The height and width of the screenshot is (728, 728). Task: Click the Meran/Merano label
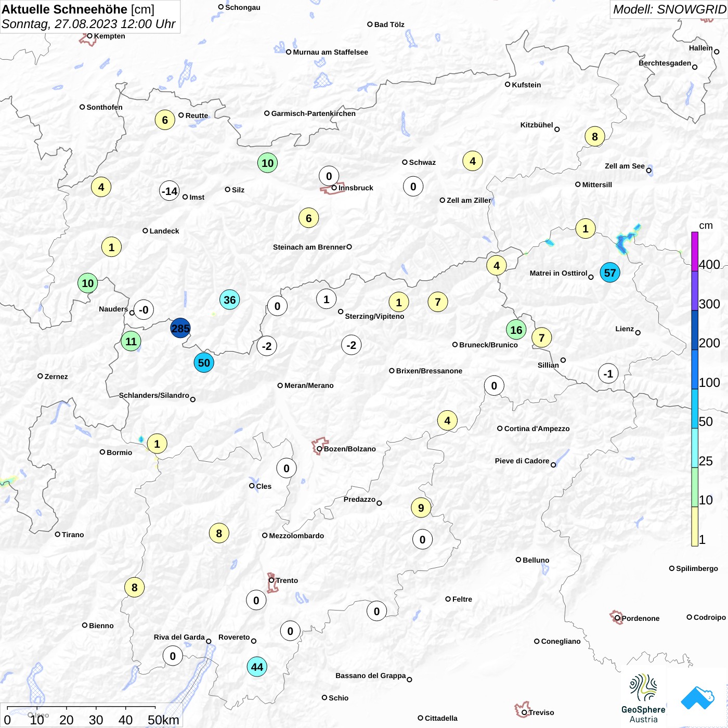click(x=309, y=385)
